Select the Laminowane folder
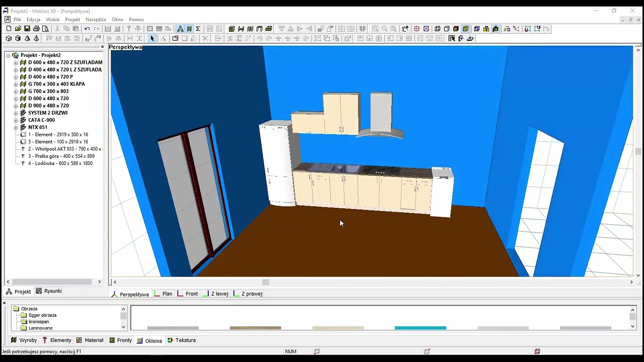Viewport: 644px width, 362px height. click(x=40, y=328)
